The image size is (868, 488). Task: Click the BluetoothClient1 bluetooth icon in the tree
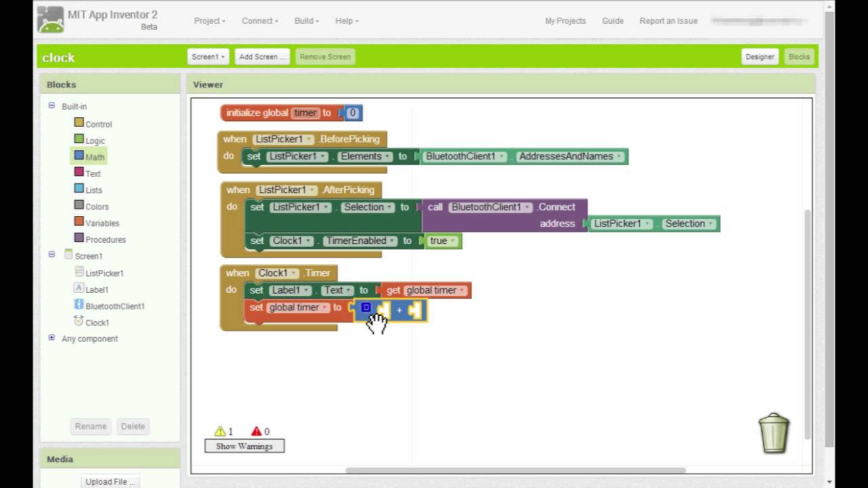[x=79, y=305]
